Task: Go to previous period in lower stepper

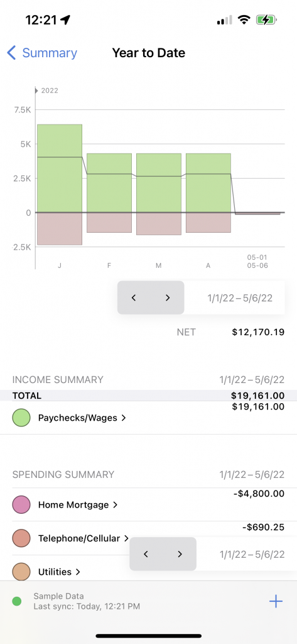Action: point(146,554)
